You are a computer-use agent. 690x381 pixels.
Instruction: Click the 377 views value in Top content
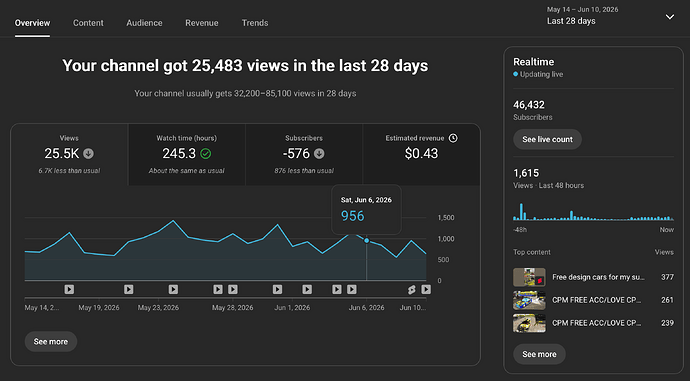pyautogui.click(x=667, y=277)
